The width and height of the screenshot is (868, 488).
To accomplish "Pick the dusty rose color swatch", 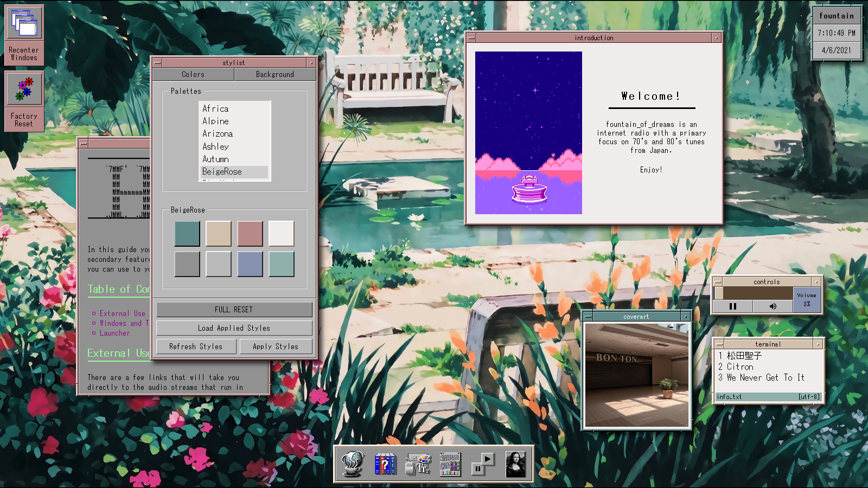I will pyautogui.click(x=250, y=234).
